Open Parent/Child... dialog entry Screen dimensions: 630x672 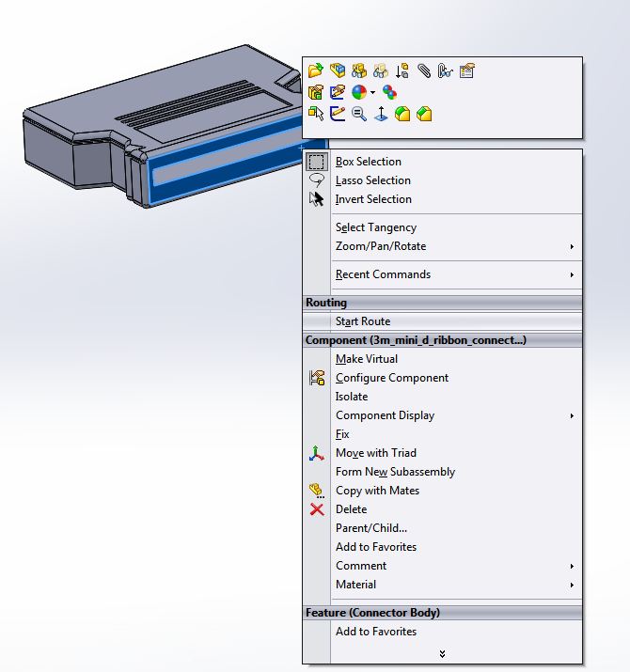442,528
